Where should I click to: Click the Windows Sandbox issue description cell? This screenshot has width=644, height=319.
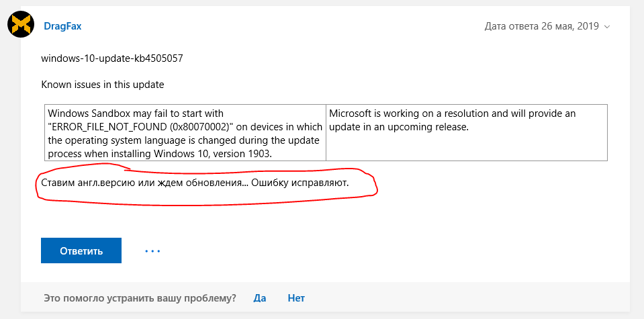tap(184, 132)
